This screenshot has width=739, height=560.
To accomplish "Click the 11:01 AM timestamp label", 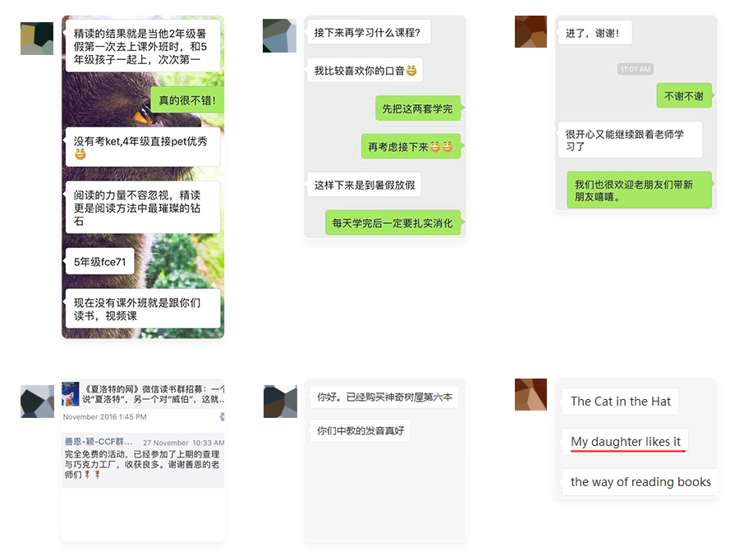I will click(636, 69).
